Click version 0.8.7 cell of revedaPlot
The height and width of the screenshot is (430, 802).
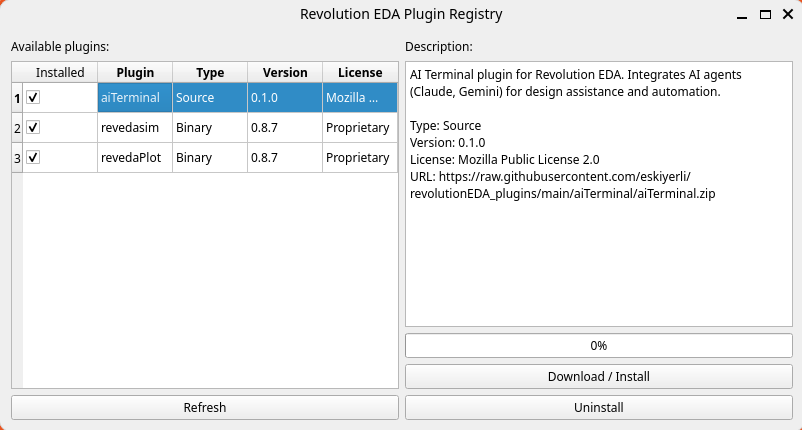[x=285, y=157]
